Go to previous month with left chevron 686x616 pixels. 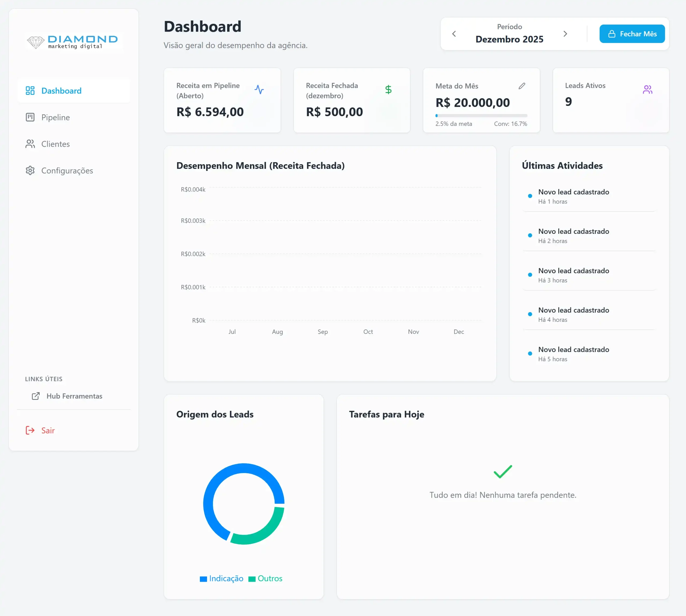point(454,34)
